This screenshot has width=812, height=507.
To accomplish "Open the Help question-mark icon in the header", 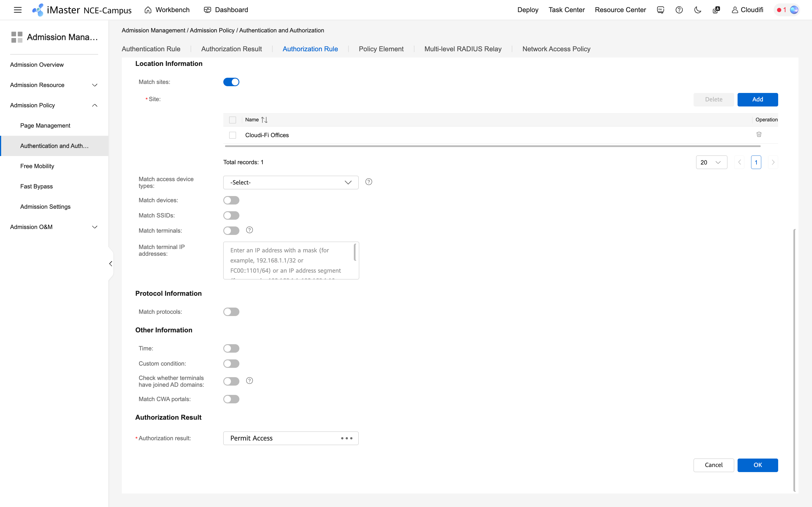I will click(x=679, y=10).
